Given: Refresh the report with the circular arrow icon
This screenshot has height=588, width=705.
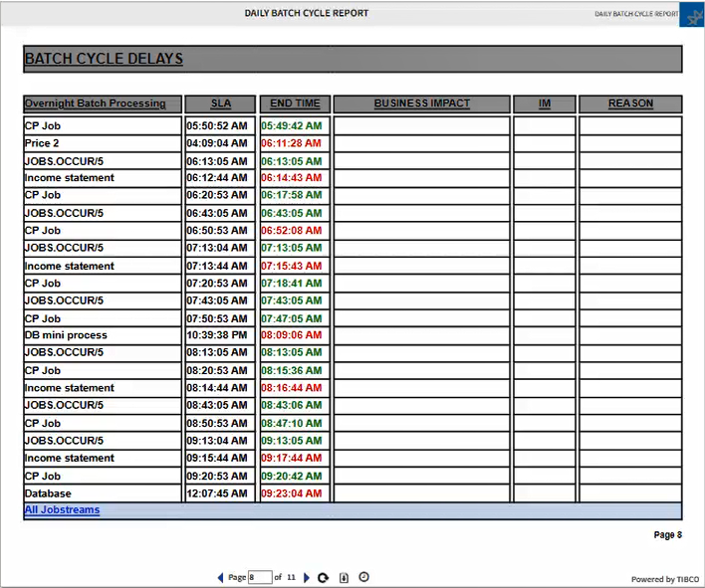Looking at the screenshot, I should pyautogui.click(x=323, y=578).
